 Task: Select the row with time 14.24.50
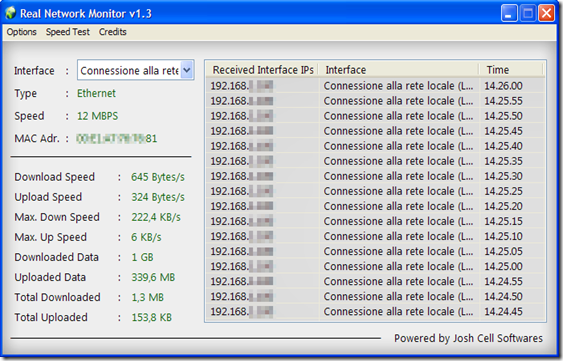(x=375, y=297)
